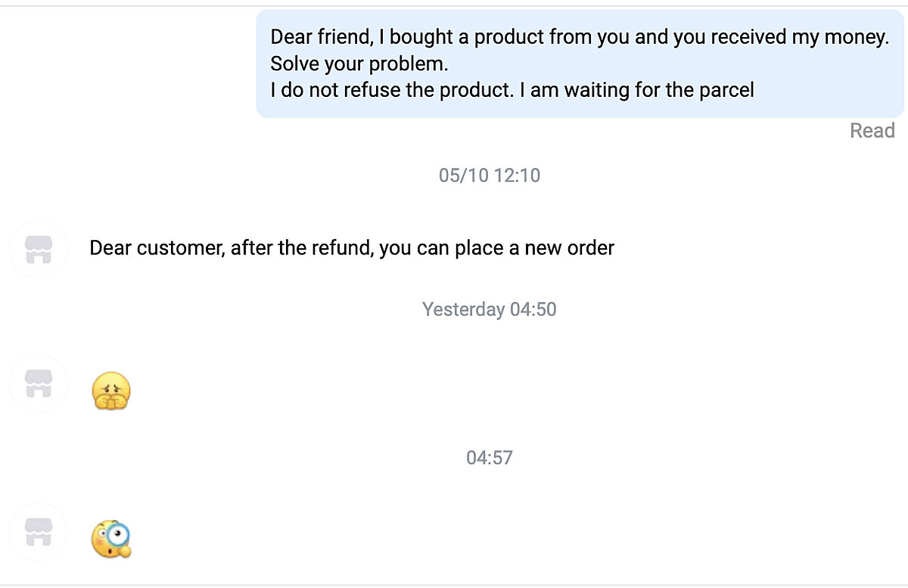The width and height of the screenshot is (908, 588).
Task: Open seller profile avatar next to pleading emoji
Action: [39, 383]
